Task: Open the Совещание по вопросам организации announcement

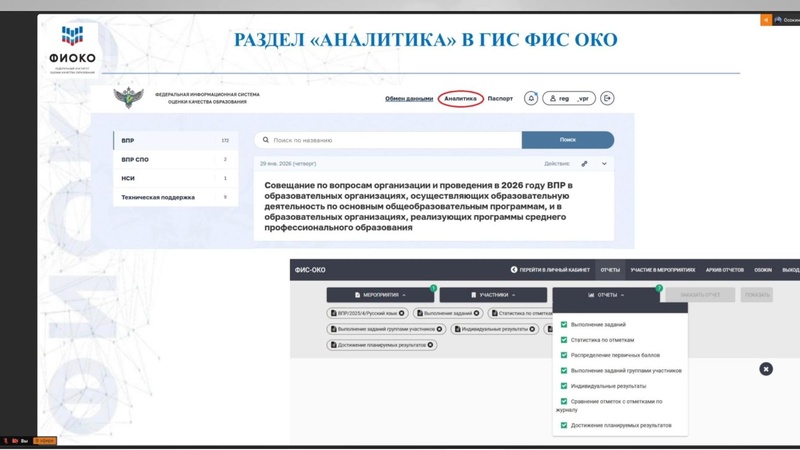Action: pos(418,206)
